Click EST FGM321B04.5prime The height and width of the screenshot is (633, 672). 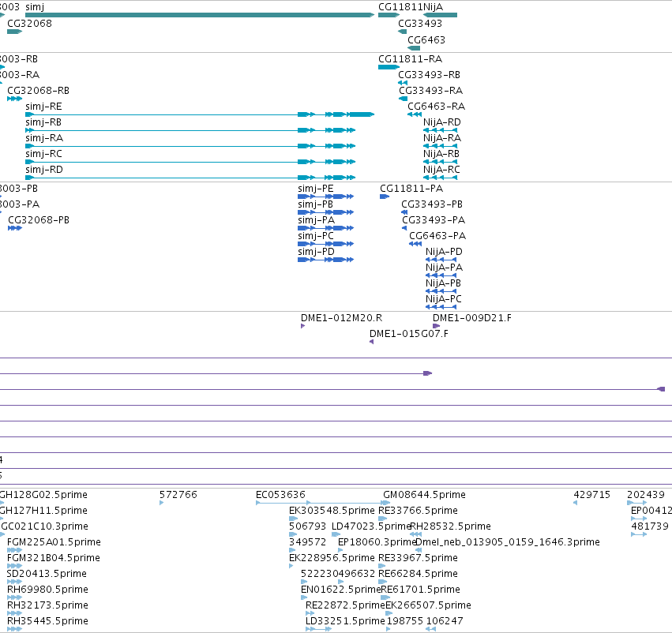(14, 566)
